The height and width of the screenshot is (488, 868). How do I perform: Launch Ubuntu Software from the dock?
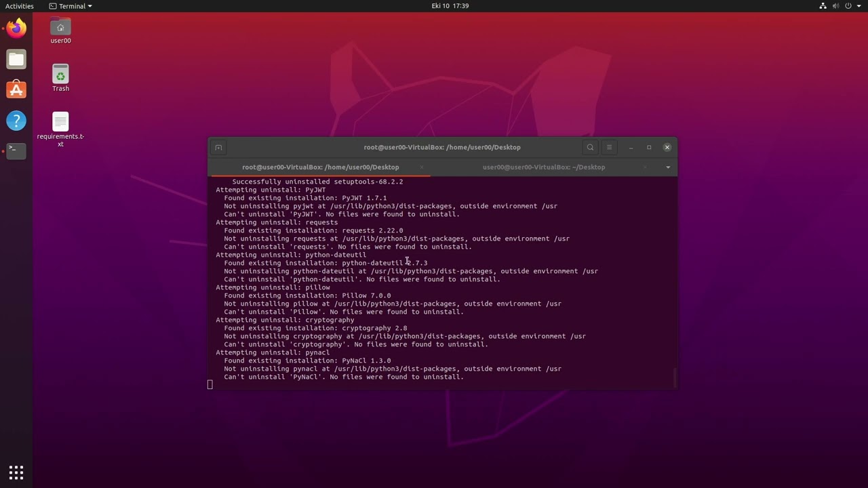coord(16,90)
